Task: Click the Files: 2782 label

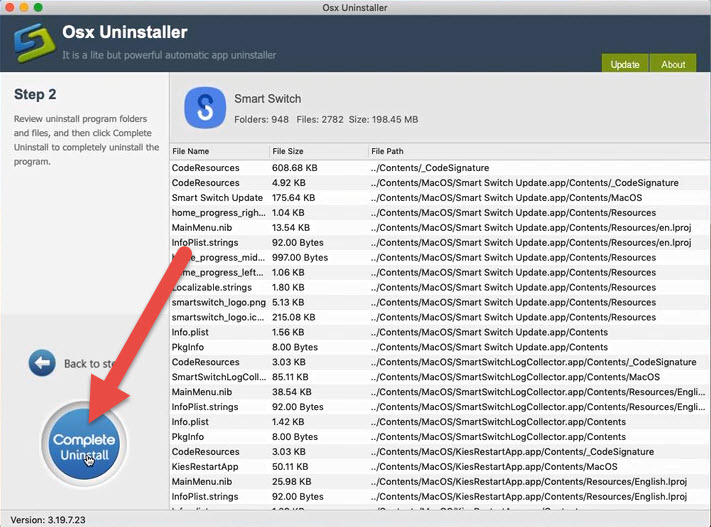Action: (320, 120)
